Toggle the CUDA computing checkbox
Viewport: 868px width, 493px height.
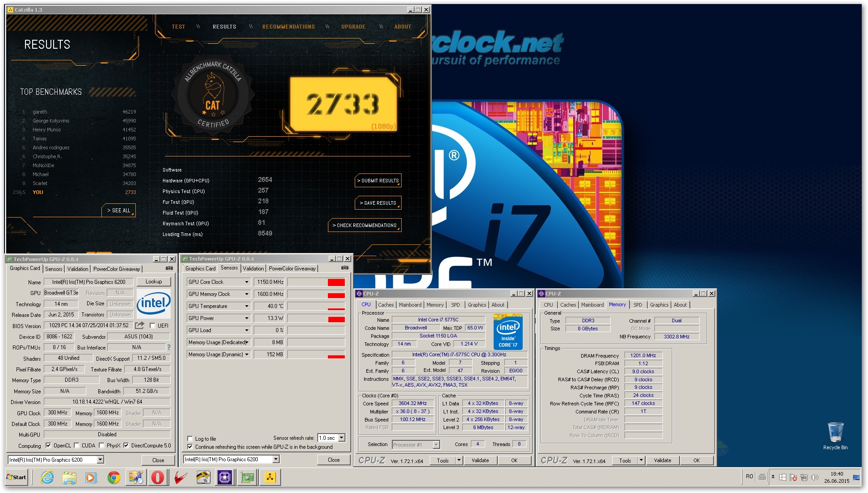(76, 446)
